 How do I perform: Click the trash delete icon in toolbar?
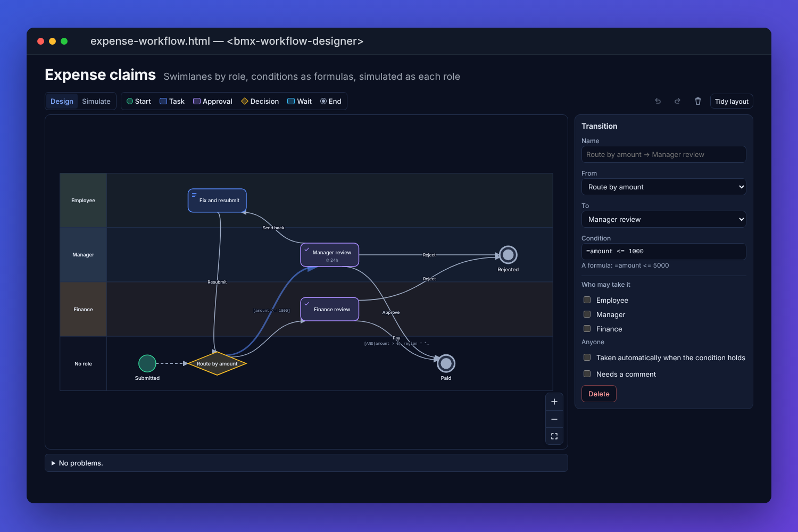pos(698,101)
